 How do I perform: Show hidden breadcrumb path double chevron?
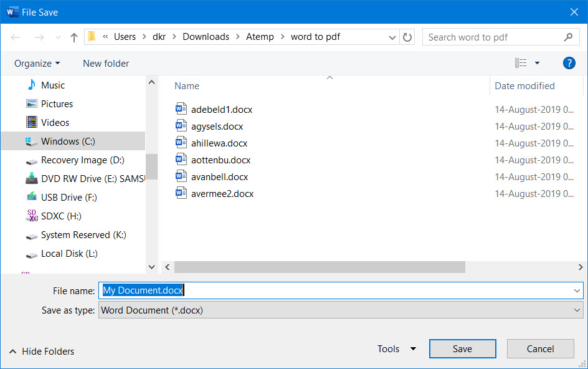(105, 37)
